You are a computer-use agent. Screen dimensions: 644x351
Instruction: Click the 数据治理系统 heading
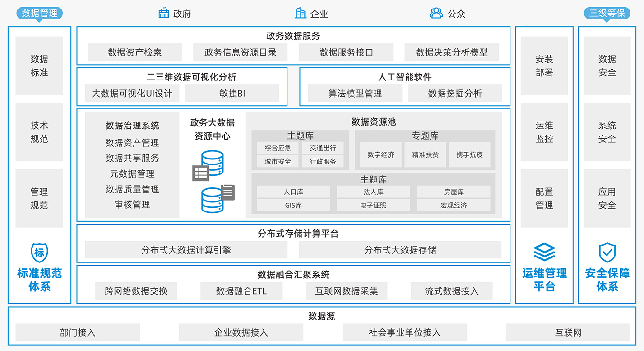(x=132, y=126)
